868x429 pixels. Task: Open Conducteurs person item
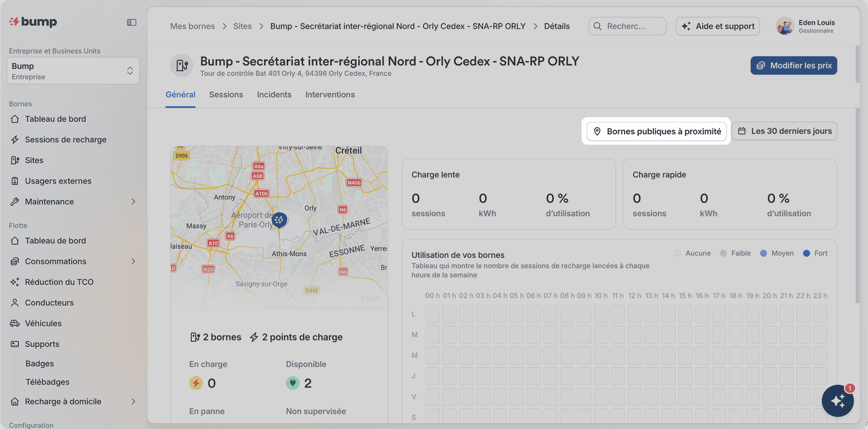pyautogui.click(x=73, y=303)
